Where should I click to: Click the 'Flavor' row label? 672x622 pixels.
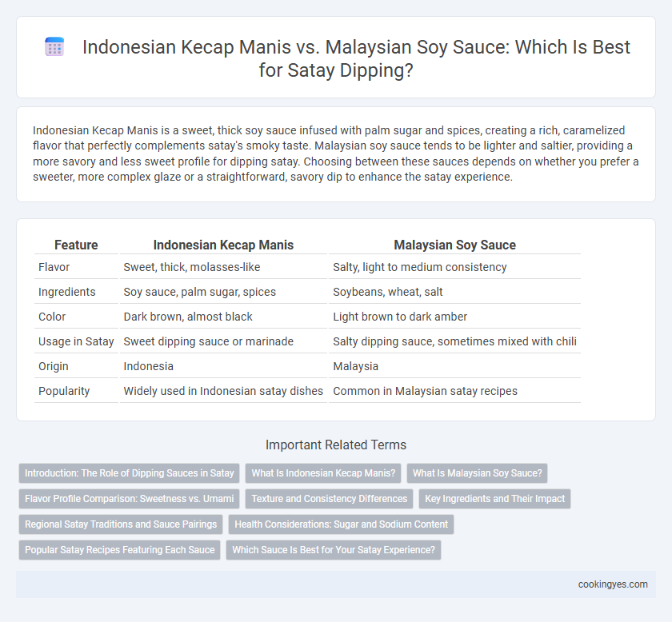(x=54, y=267)
